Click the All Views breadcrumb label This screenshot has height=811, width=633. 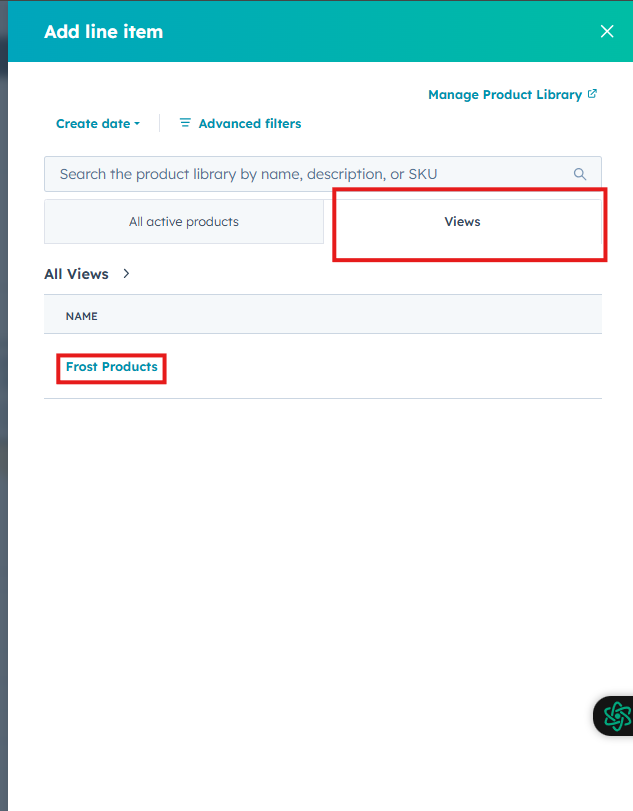[76, 273]
